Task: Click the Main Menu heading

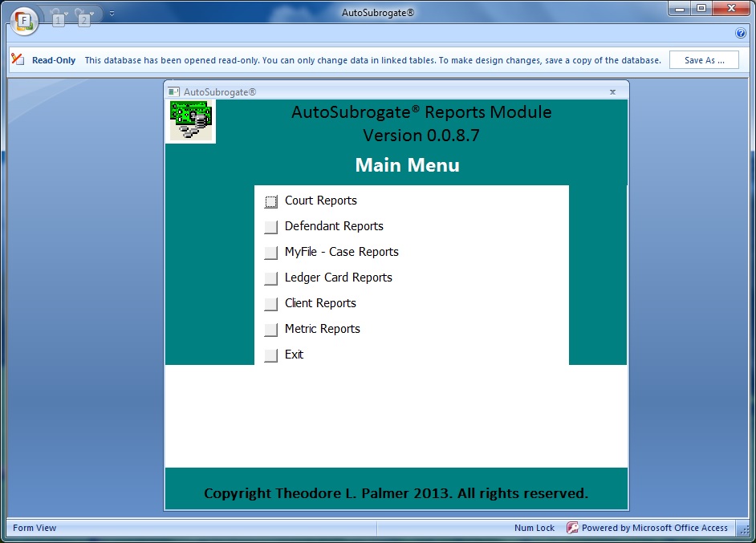Action: click(408, 164)
